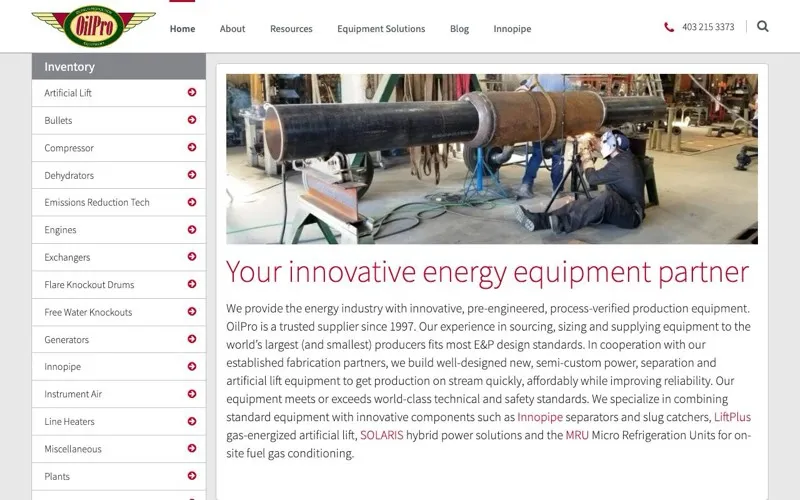Open the Blog page

pyautogui.click(x=459, y=29)
